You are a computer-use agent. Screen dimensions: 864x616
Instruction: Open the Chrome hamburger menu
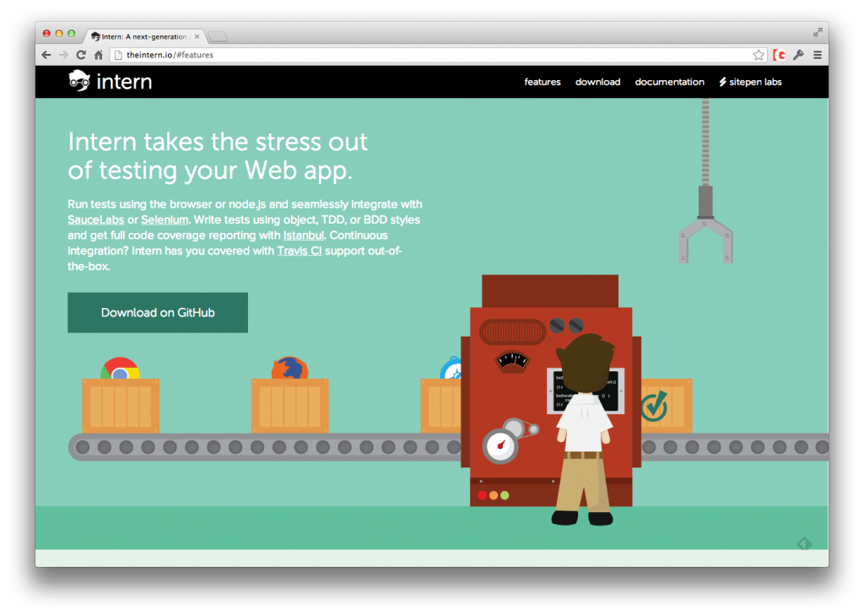[817, 55]
